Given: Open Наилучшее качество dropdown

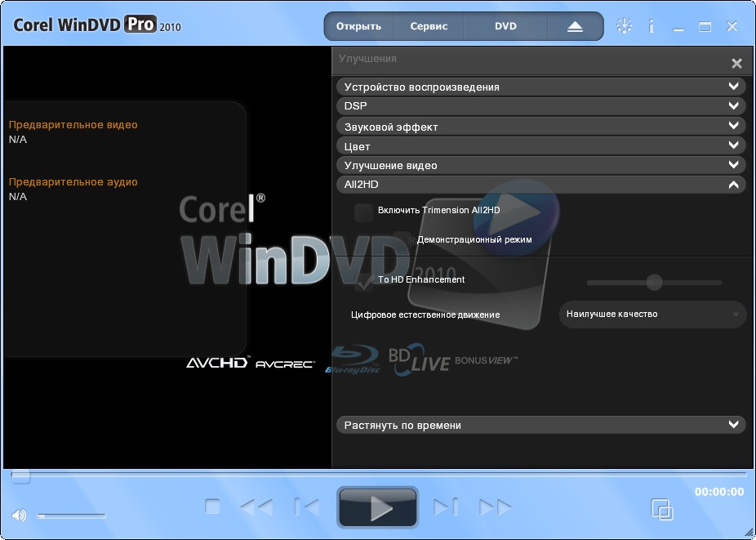Looking at the screenshot, I should pos(652,315).
